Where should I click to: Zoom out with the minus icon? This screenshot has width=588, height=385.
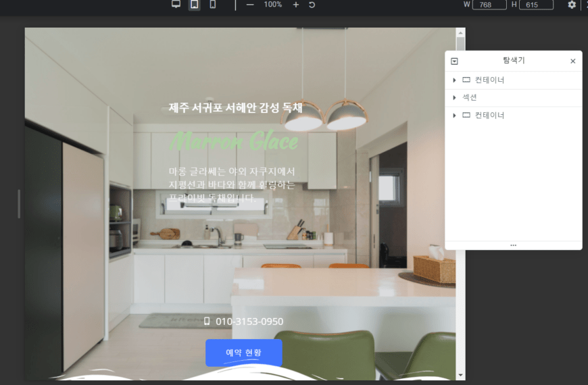(x=250, y=5)
